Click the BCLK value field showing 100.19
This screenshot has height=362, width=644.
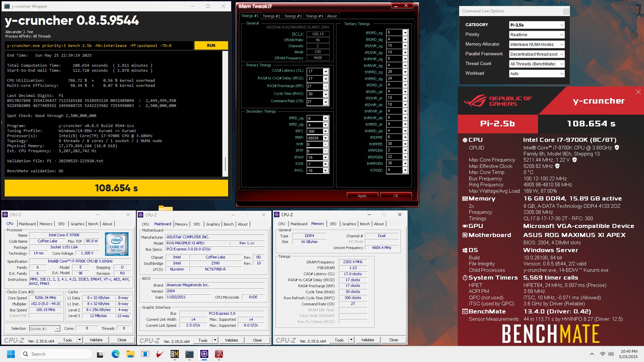318,34
